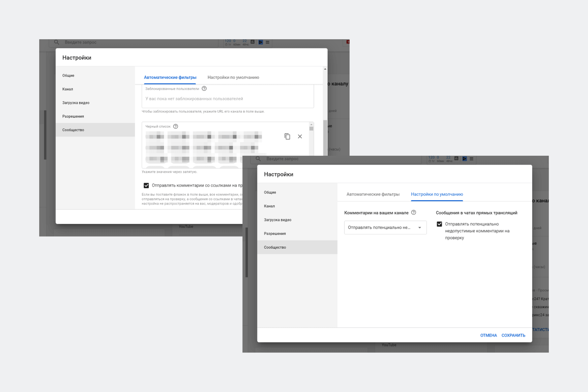The width and height of the screenshot is (588, 392).
Task: Open help icon next to Комментарии на вашем канале
Action: pyautogui.click(x=414, y=212)
